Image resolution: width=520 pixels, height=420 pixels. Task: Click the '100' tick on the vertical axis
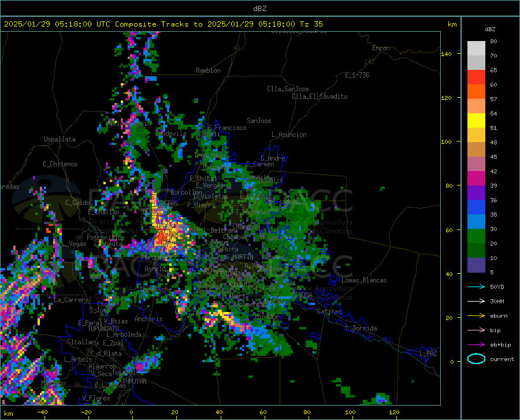pyautogui.click(x=446, y=142)
